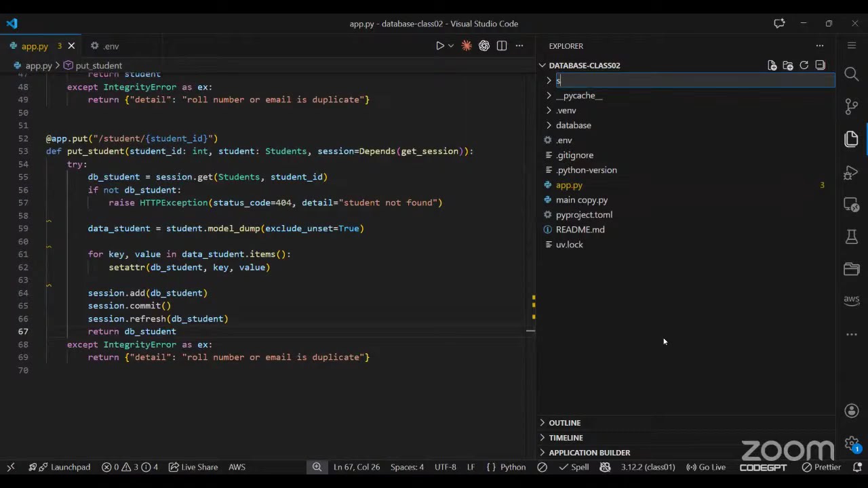This screenshot has height=488, width=868.
Task: Open Search view in activity bar
Action: tap(852, 74)
